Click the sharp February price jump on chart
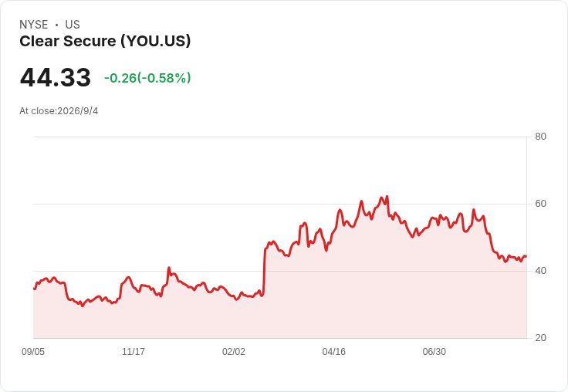 [x=264, y=272]
